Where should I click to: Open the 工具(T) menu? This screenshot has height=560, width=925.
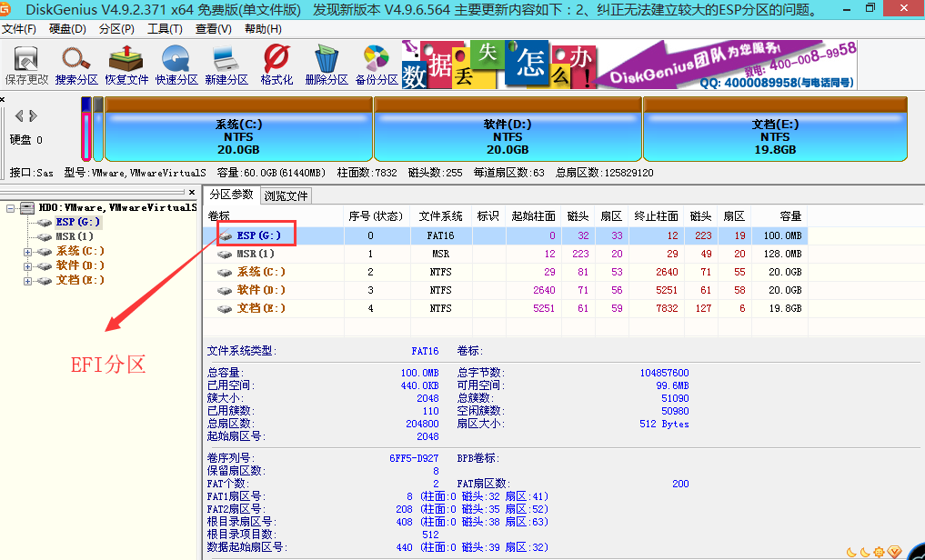(165, 29)
